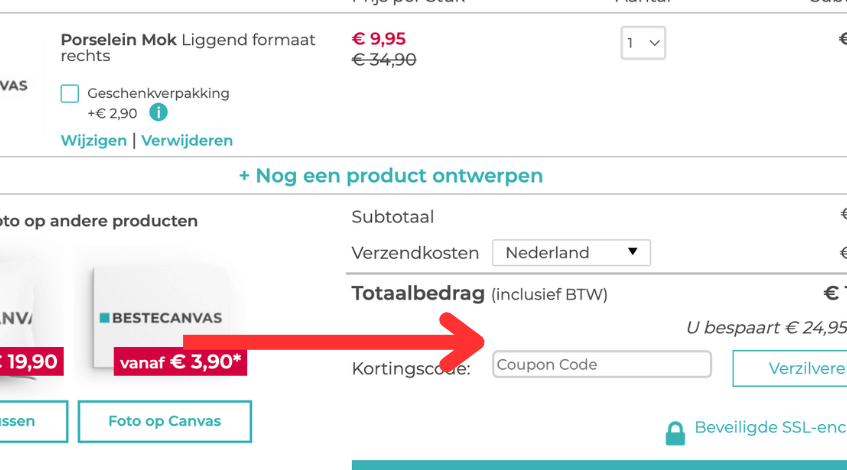Click the 'vanaf € 3,90' price tag
The width and height of the screenshot is (847, 470).
pos(180,361)
